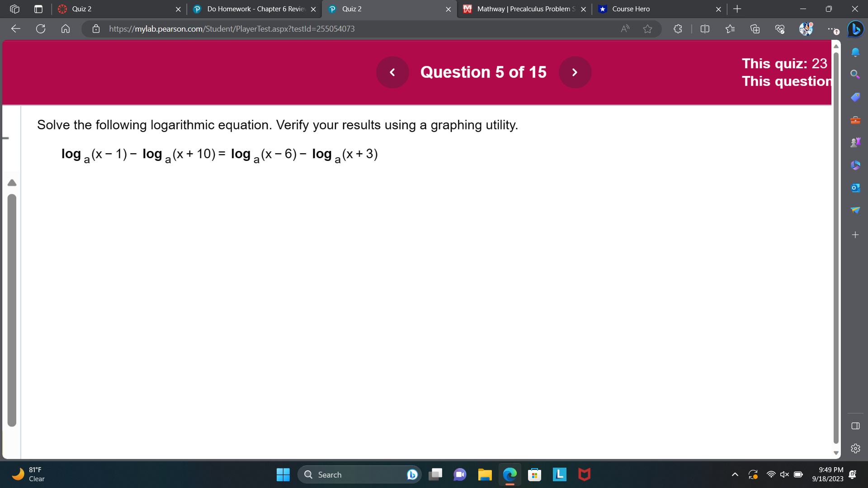
Task: Open Collections from the browser toolbar
Action: tap(755, 29)
